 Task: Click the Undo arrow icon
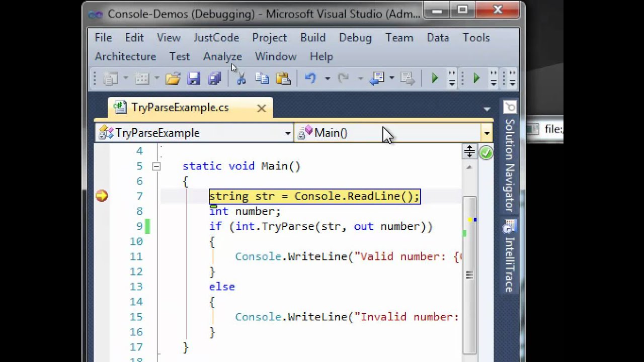pos(310,78)
